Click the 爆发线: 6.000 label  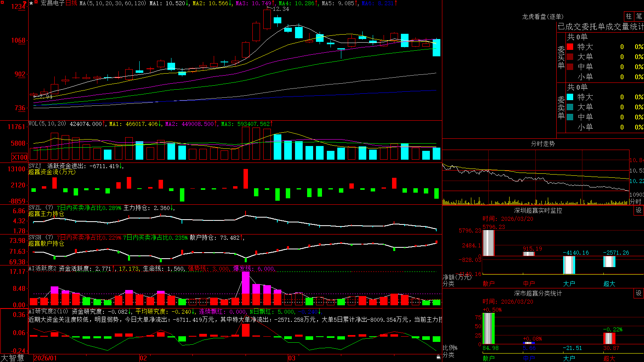[x=254, y=268]
